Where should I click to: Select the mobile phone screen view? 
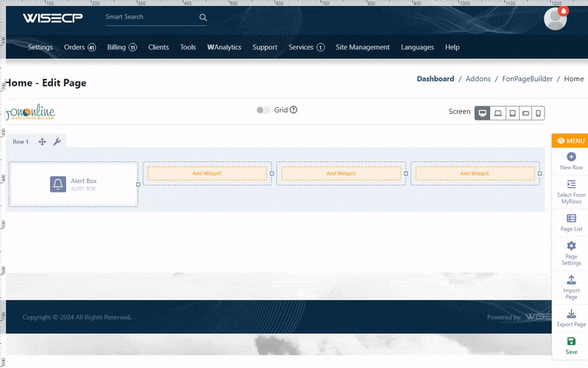point(538,113)
